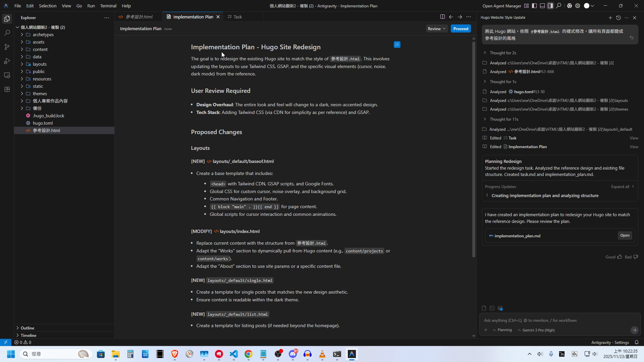Screen dimensions: 644x362
Task: Open the Extensions view icon
Action: click(x=7, y=89)
